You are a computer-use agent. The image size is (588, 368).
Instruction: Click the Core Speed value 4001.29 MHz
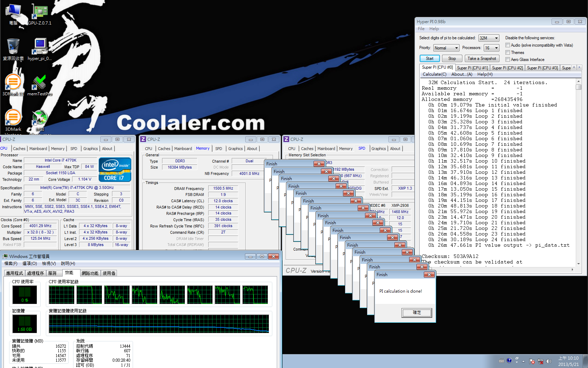tap(40, 226)
